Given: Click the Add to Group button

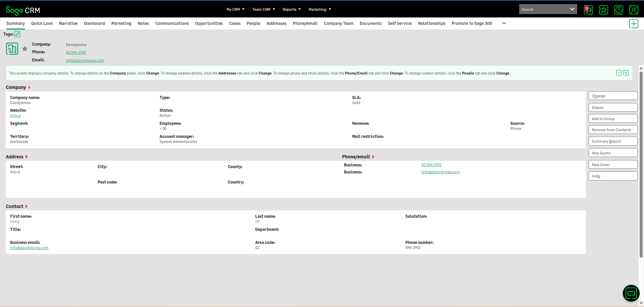Looking at the screenshot, I should click(613, 118).
